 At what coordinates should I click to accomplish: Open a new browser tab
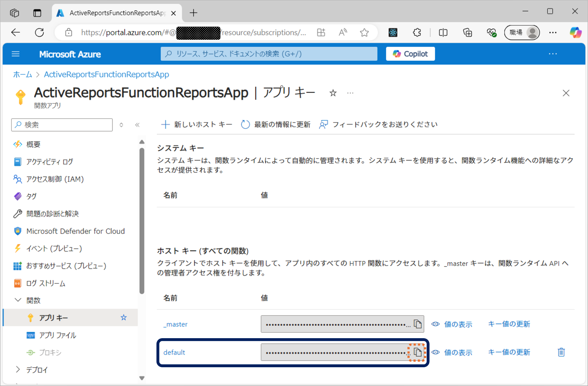point(193,13)
